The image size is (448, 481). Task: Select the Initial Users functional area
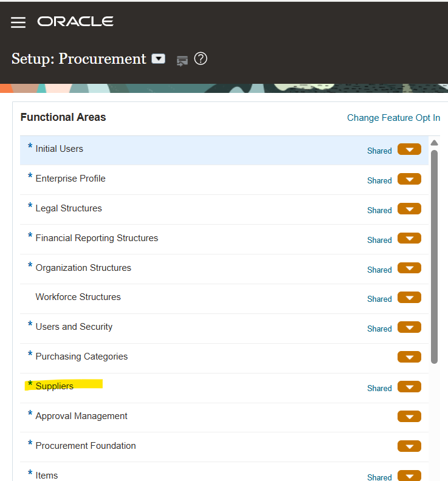(59, 149)
